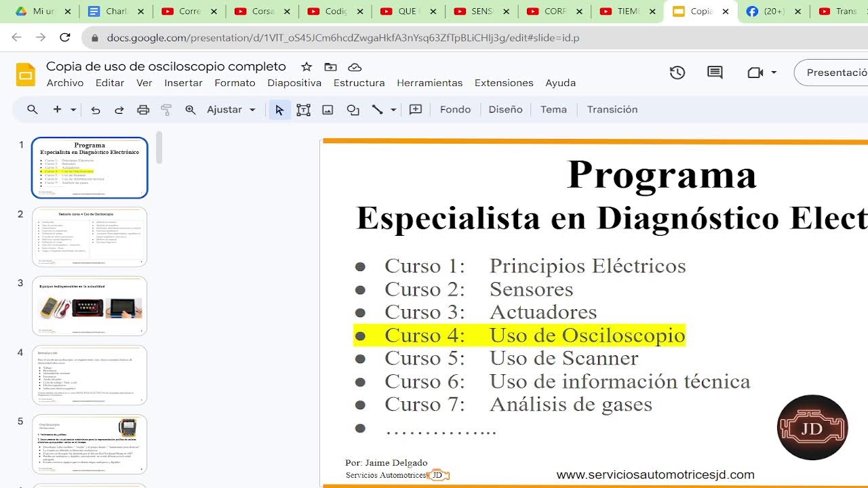Select slide 5 Osciloscopio thumbnail

pyautogui.click(x=90, y=445)
